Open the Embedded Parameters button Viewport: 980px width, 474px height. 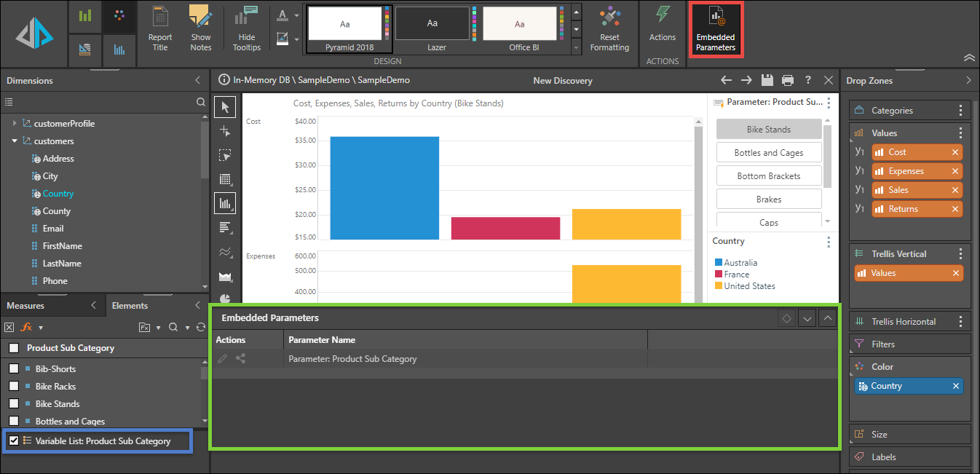click(716, 30)
